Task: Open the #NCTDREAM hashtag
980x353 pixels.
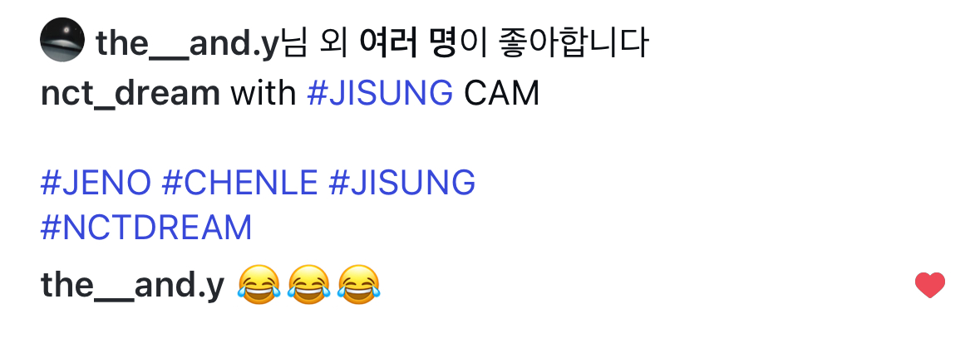Action: point(146,228)
